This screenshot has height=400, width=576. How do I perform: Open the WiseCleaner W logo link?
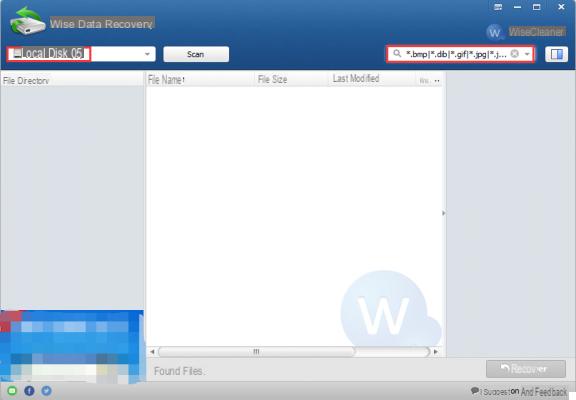click(x=494, y=32)
